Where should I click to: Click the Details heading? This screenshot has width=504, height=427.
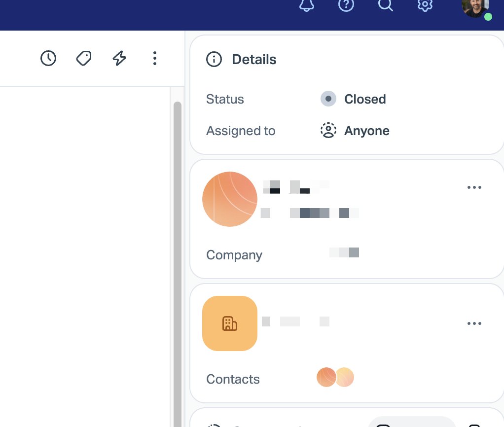coord(254,60)
